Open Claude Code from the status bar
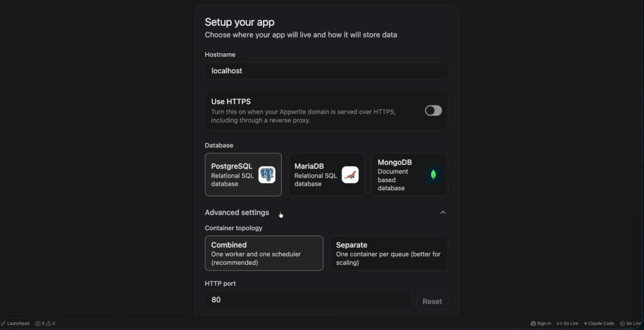This screenshot has height=330, width=644. 599,323
